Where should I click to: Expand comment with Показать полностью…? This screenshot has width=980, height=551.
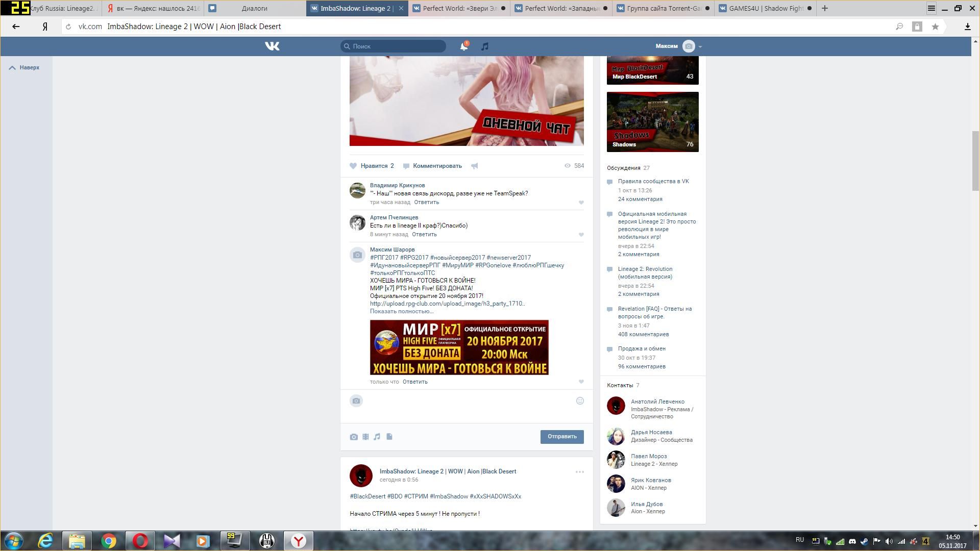(402, 311)
